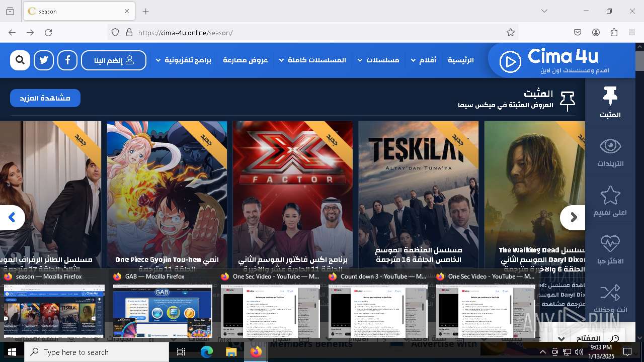Open the tracking protection shield icon

click(x=115, y=32)
